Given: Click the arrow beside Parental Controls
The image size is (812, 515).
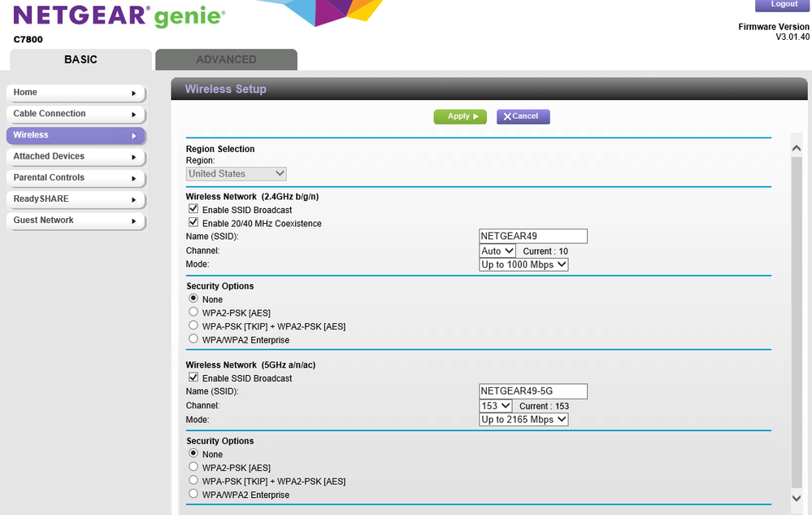Looking at the screenshot, I should point(134,178).
